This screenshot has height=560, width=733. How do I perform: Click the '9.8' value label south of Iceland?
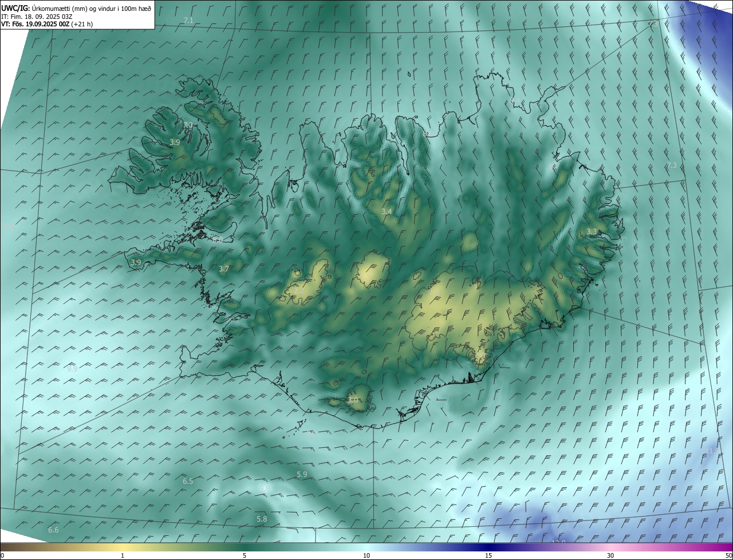pos(265,488)
